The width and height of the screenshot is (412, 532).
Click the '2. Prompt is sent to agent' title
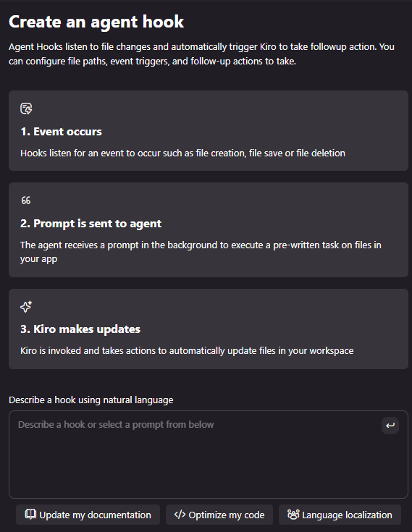[91, 224]
